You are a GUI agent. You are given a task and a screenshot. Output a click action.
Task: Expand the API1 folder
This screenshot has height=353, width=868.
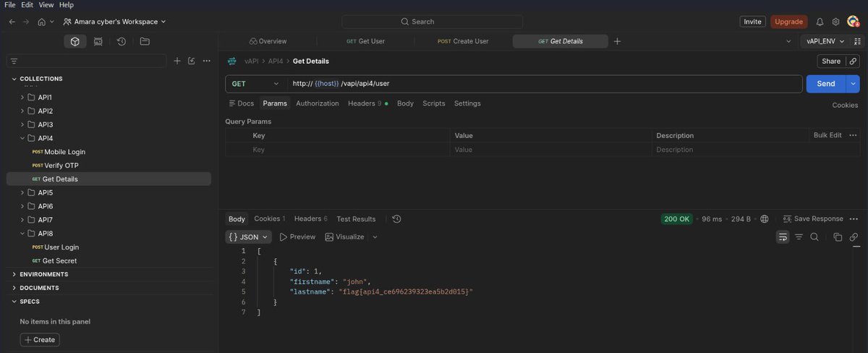[x=22, y=97]
